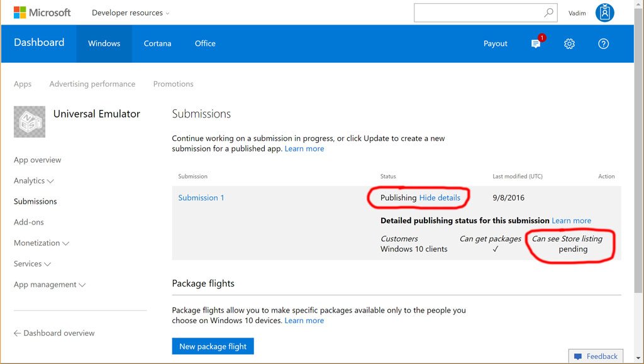
Task: Open the help question mark icon
Action: [x=603, y=43]
